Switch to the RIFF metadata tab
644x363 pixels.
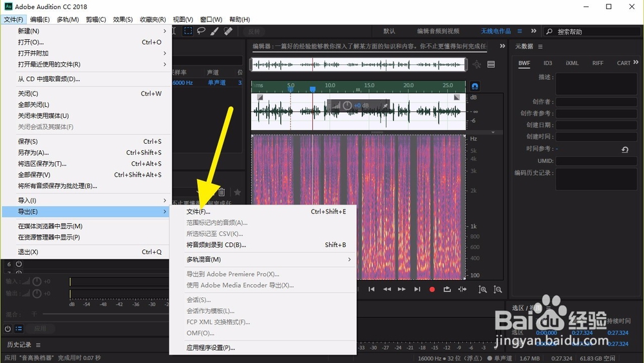point(598,63)
